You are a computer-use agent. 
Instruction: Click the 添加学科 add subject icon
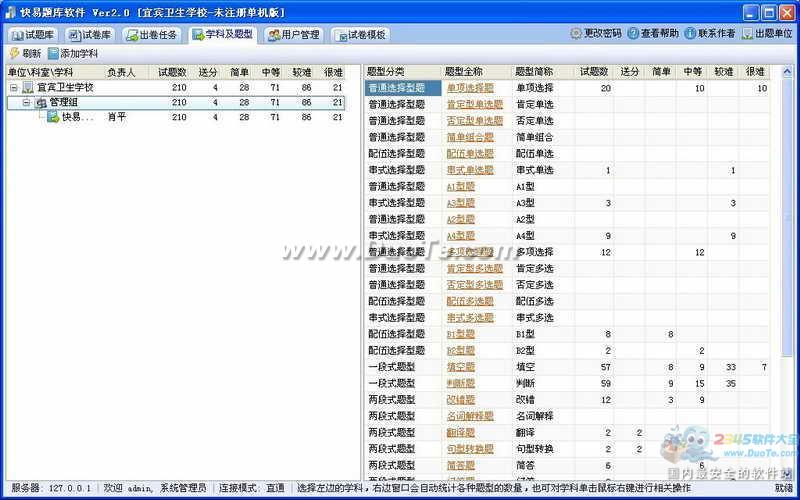click(53, 53)
